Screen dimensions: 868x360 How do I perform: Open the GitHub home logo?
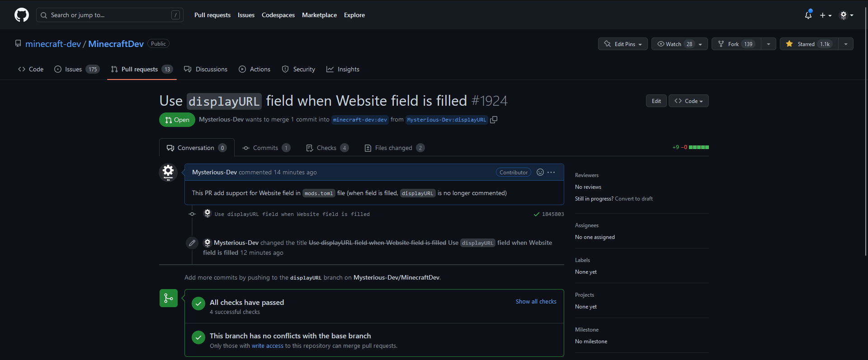(22, 15)
